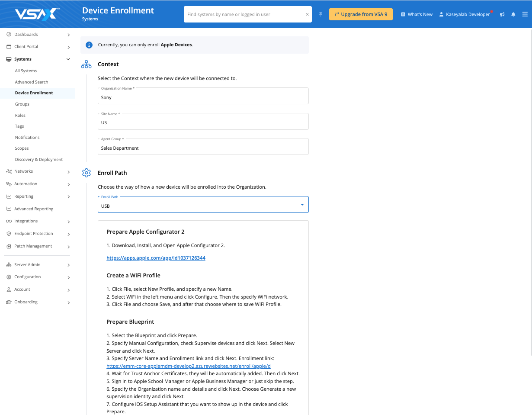The width and height of the screenshot is (532, 415).
Task: Click the VSA X logo
Action: (37, 14)
